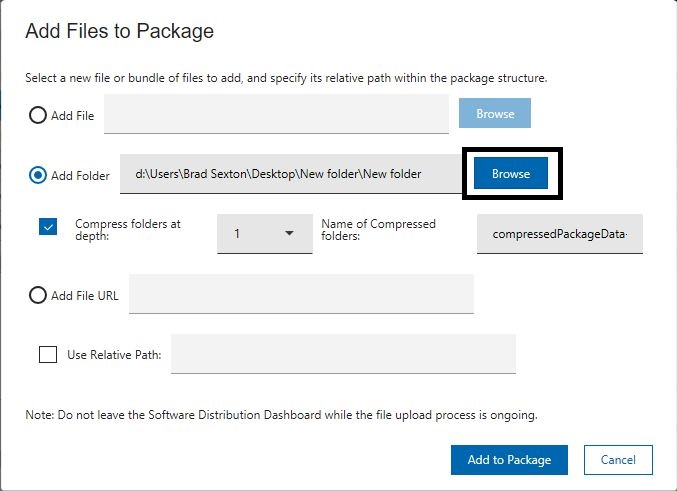The height and width of the screenshot is (491, 677).
Task: Select the Add Folder radio button
Action: (x=38, y=175)
